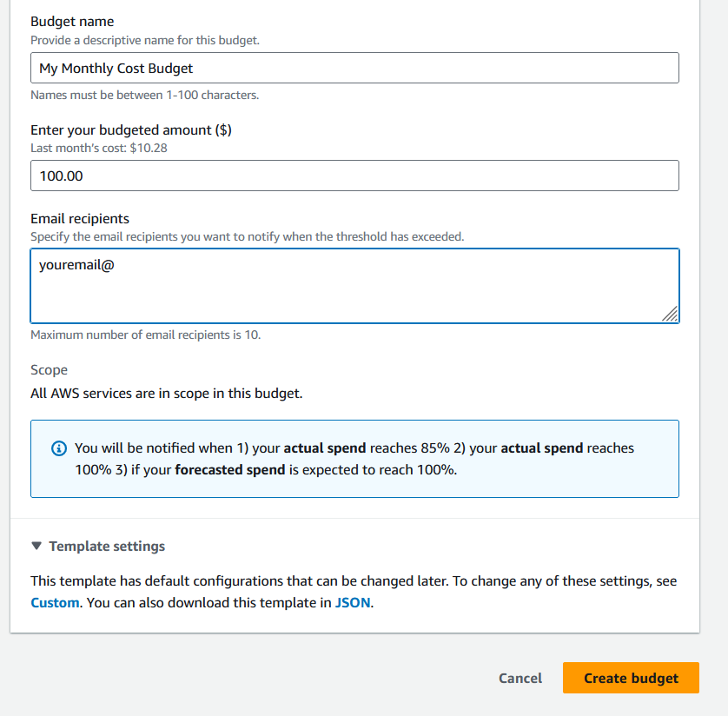
Task: Open the Custom settings link
Action: [x=55, y=603]
